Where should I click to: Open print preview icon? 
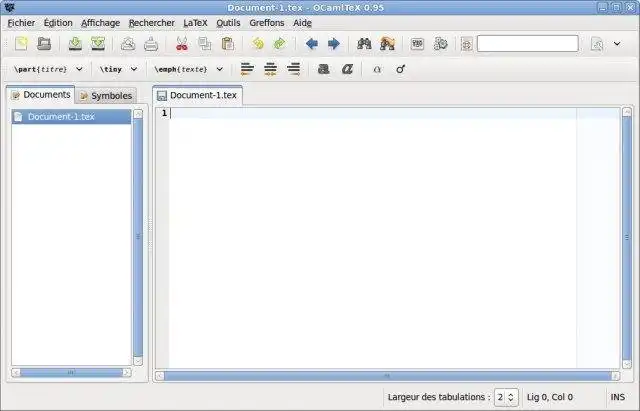click(x=128, y=44)
